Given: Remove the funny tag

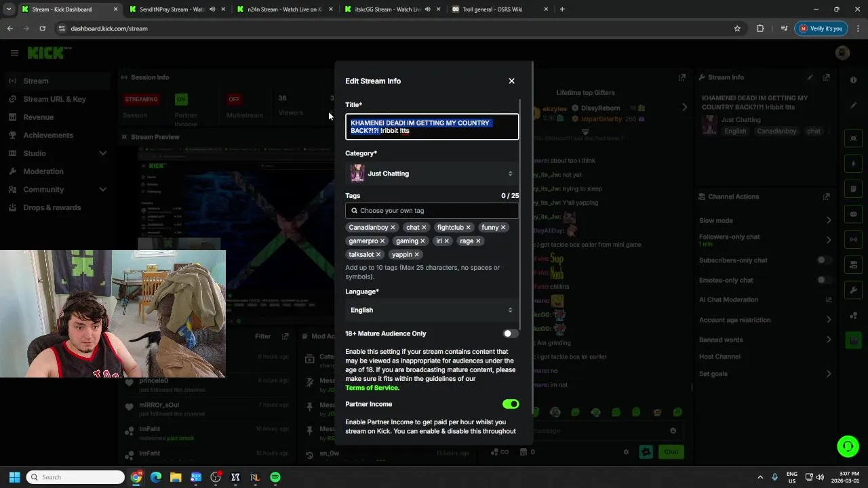Looking at the screenshot, I should 503,228.
